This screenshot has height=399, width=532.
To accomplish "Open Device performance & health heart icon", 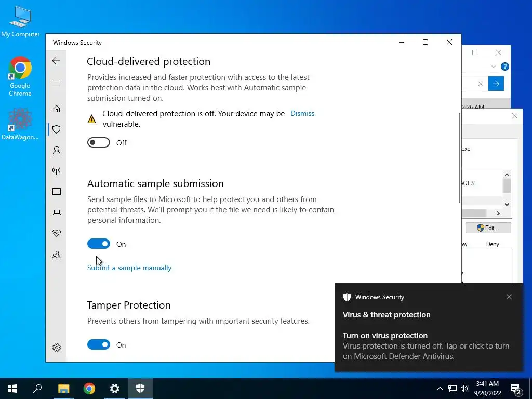I will [x=56, y=233].
